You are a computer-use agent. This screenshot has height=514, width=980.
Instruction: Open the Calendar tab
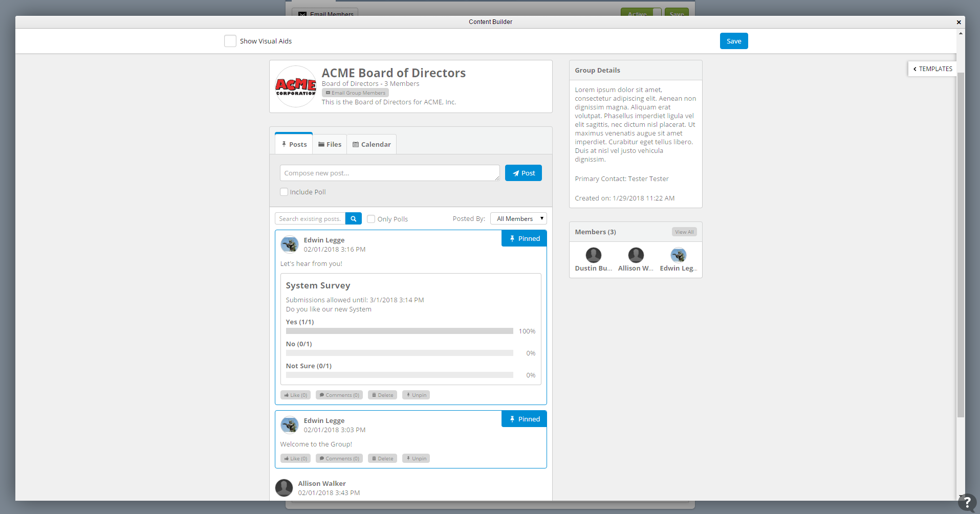coord(372,144)
